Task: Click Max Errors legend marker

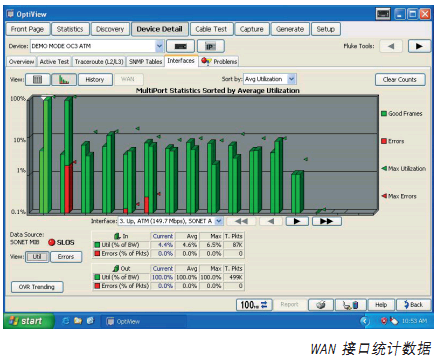Action: pos(384,196)
